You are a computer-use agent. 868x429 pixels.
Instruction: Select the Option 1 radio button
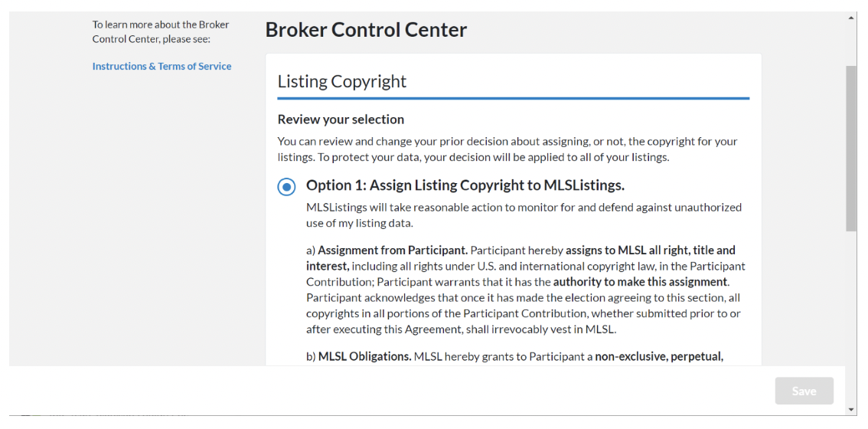coord(286,188)
